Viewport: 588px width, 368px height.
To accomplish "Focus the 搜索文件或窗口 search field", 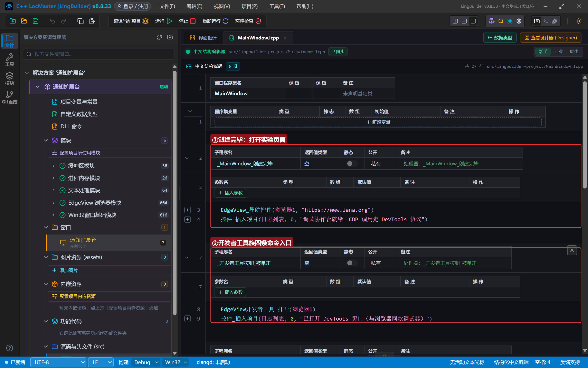I will tap(98, 54).
